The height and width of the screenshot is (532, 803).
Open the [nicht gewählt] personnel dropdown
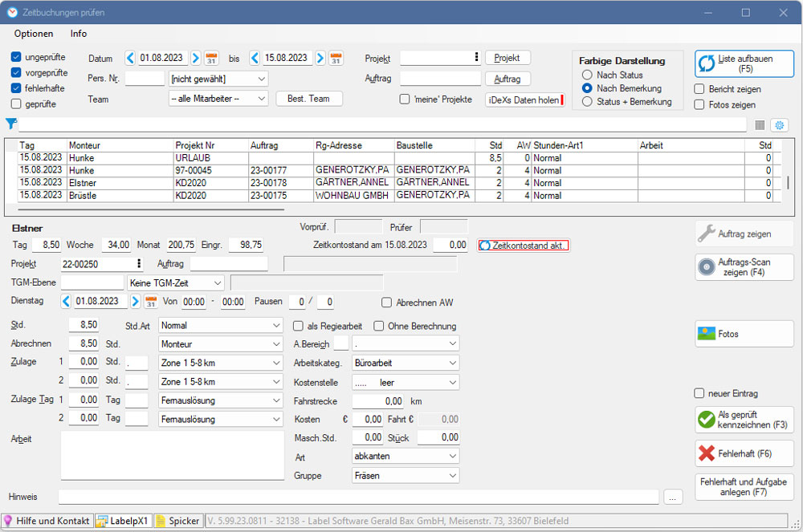click(218, 79)
